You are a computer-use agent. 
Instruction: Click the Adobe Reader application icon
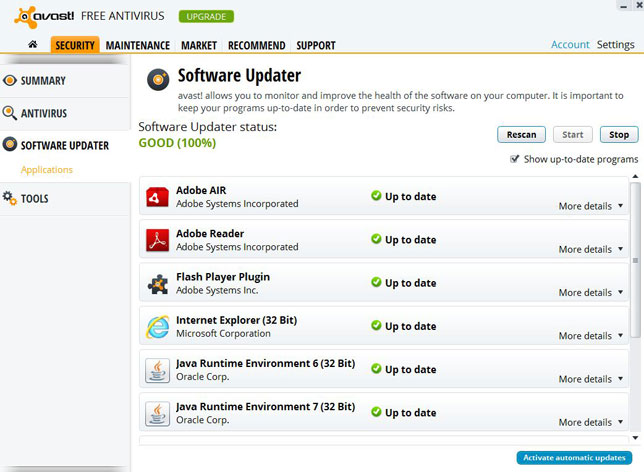(x=157, y=240)
